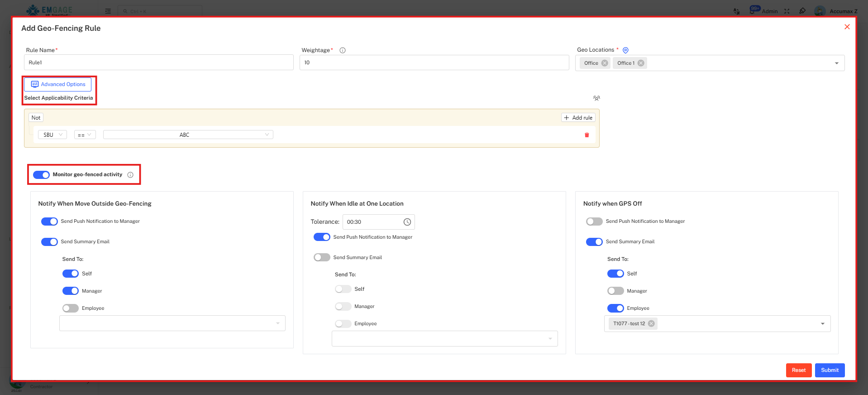Delete the SBU criteria rule
Viewport: 868px width, 395px height.
click(x=587, y=135)
